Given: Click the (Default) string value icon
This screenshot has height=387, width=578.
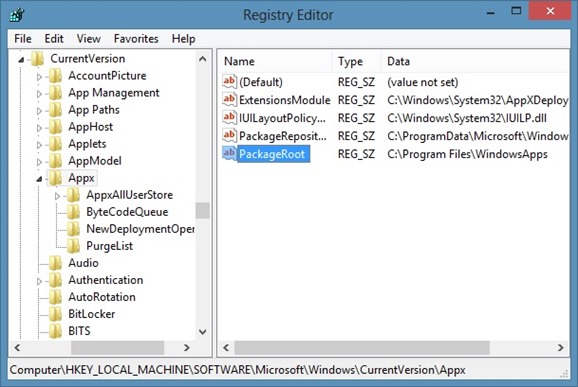Looking at the screenshot, I should click(229, 81).
